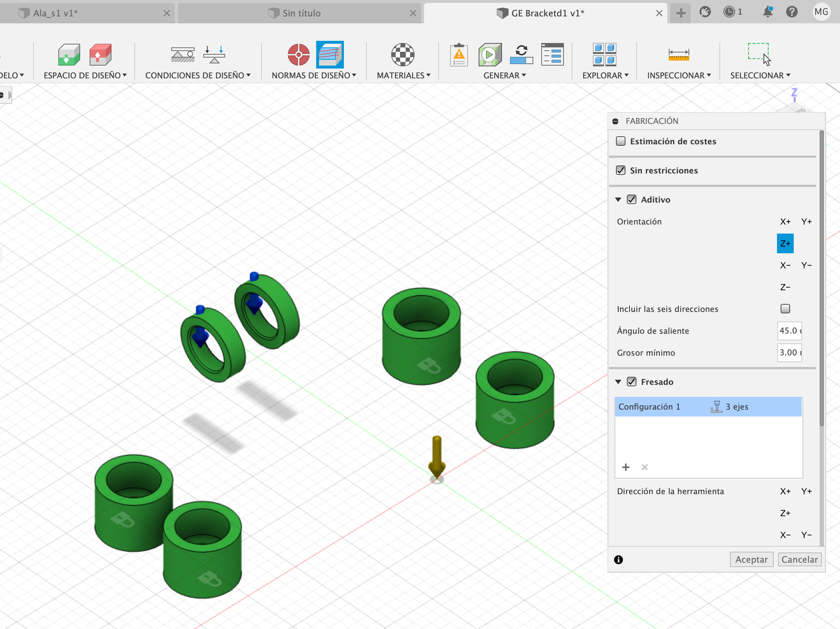Open the extensions icon in title bar
The height and width of the screenshot is (629, 840).
(x=705, y=12)
